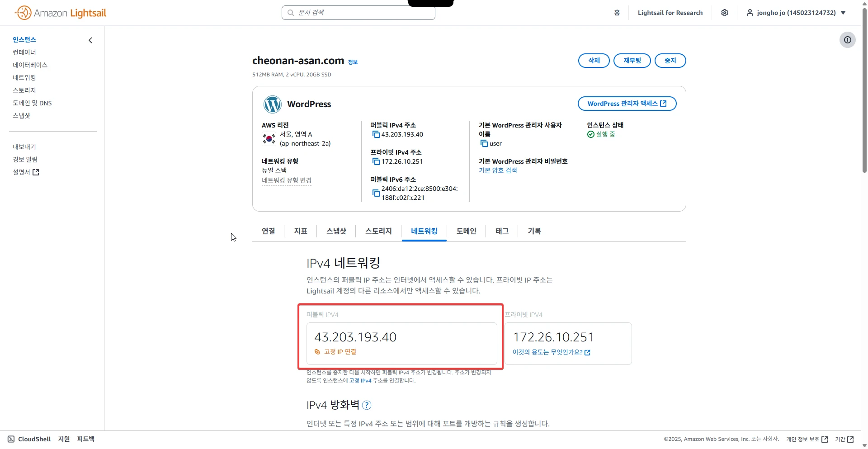Click the Amazon Lightsail logo
Image resolution: width=868 pixels, height=449 pixels.
(61, 13)
